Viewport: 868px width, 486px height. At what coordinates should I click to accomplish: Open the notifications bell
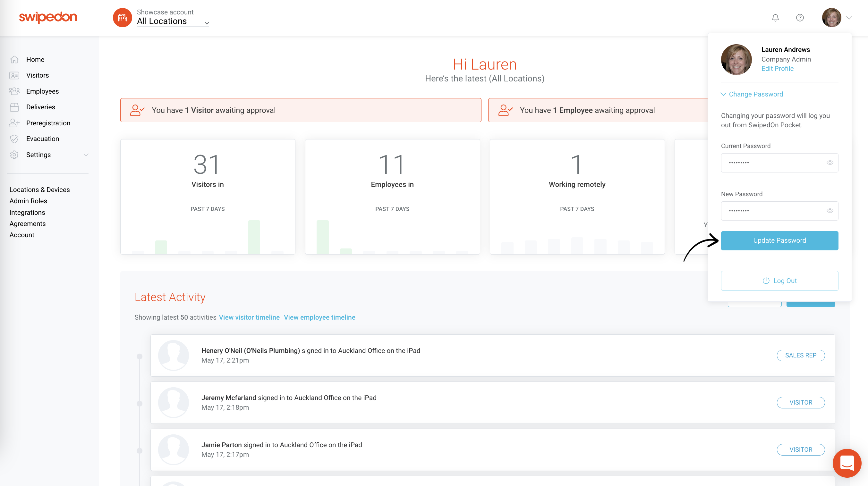(775, 18)
